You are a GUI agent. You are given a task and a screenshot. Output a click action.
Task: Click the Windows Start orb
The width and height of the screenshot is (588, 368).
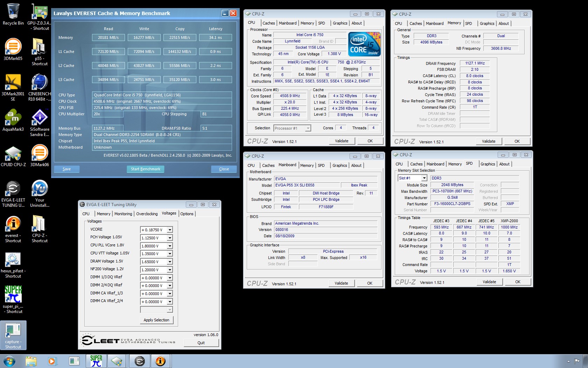[9, 361]
